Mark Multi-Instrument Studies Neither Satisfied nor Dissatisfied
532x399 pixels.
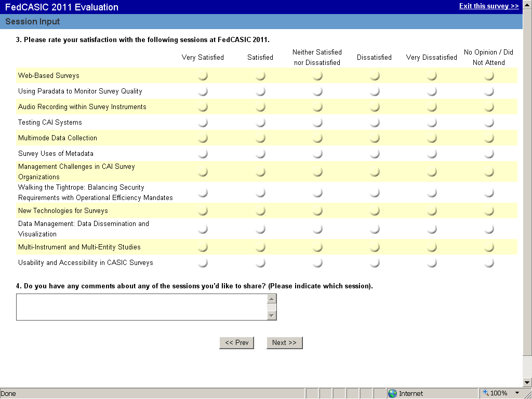(317, 247)
